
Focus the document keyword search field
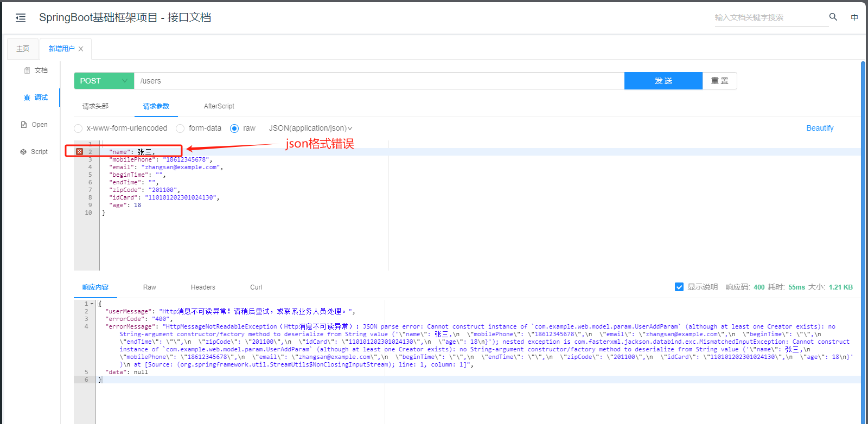click(x=770, y=17)
